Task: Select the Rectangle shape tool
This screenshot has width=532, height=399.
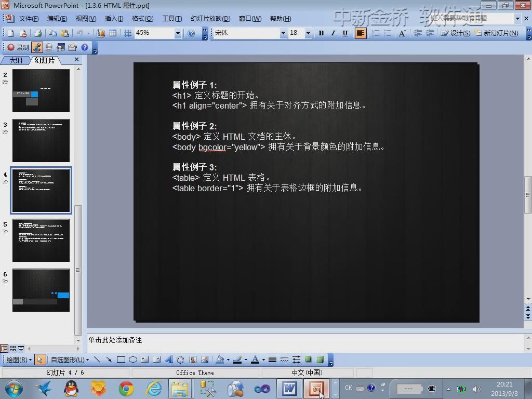Action: (121, 360)
